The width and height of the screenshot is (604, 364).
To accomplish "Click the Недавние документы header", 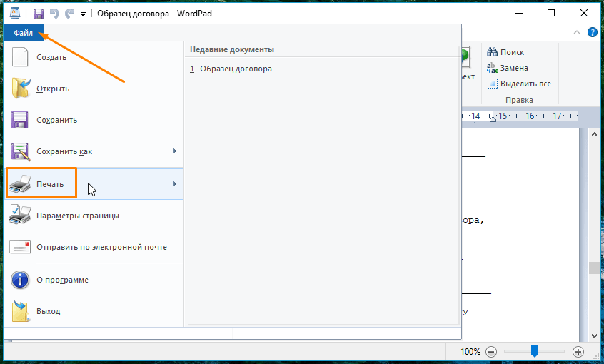I will (x=232, y=50).
